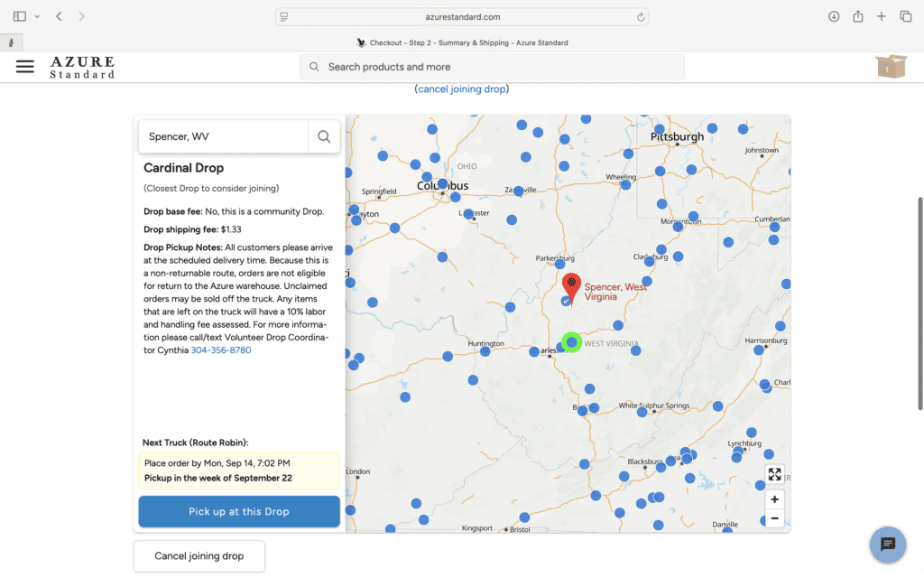Open the cart box icon
924x578 pixels.
(x=891, y=67)
